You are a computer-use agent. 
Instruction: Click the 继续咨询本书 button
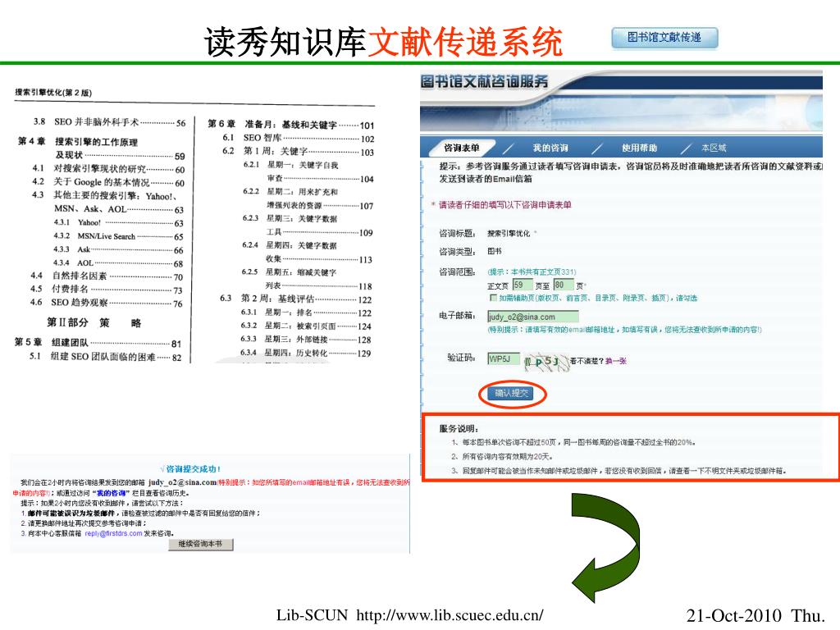[200, 545]
